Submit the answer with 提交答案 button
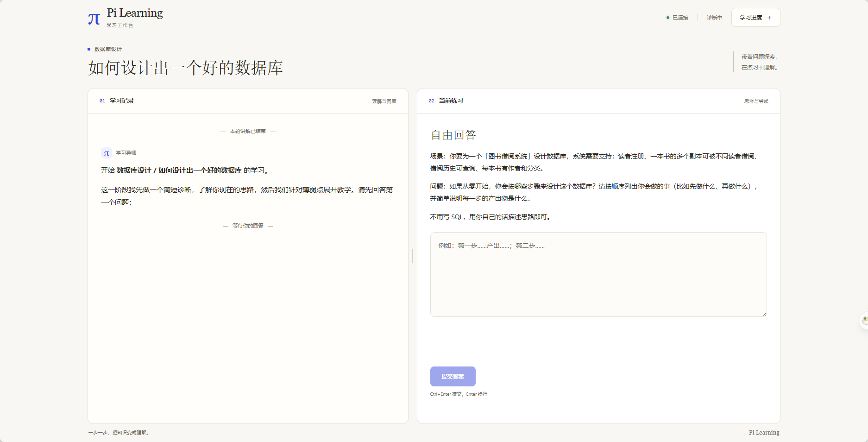 click(453, 376)
